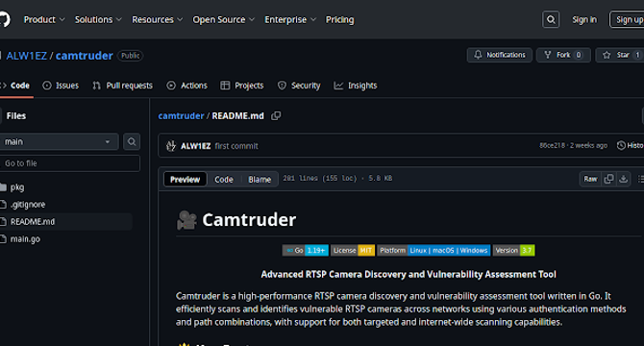This screenshot has width=644, height=346.
Task: Download the raw README file
Action: (x=624, y=179)
